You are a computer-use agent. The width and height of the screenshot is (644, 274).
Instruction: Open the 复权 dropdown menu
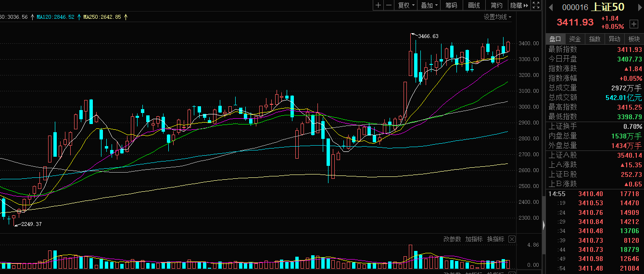coord(406,5)
